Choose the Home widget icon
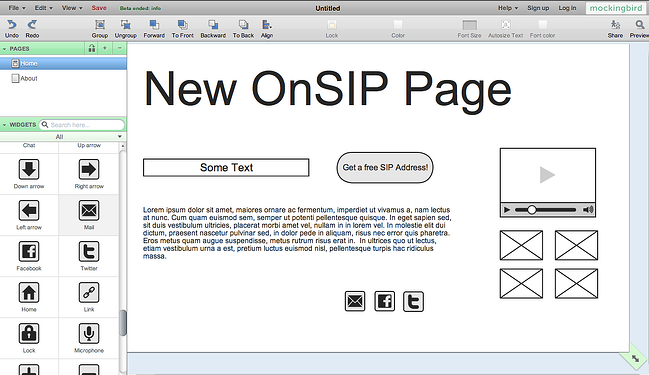The height and width of the screenshot is (375, 649). [x=29, y=292]
